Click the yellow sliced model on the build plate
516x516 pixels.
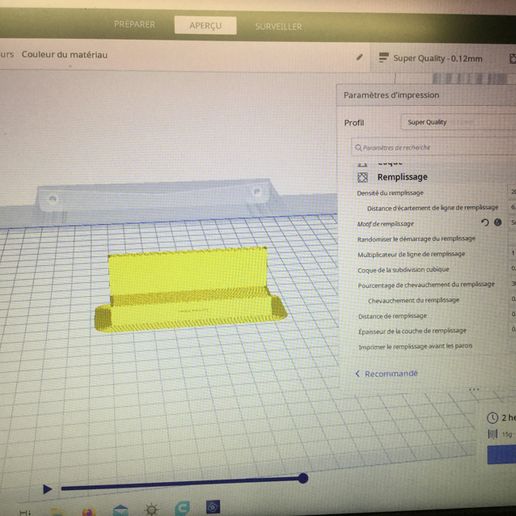coord(190,290)
